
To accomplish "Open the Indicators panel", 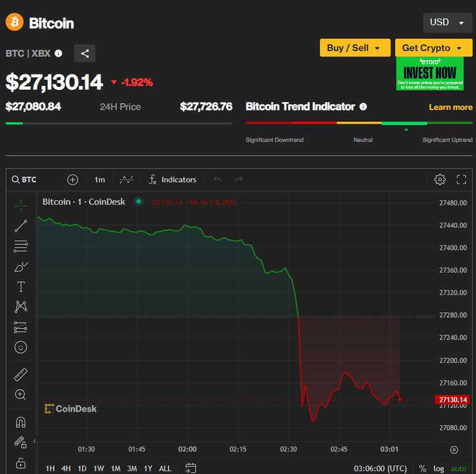I will click(173, 180).
